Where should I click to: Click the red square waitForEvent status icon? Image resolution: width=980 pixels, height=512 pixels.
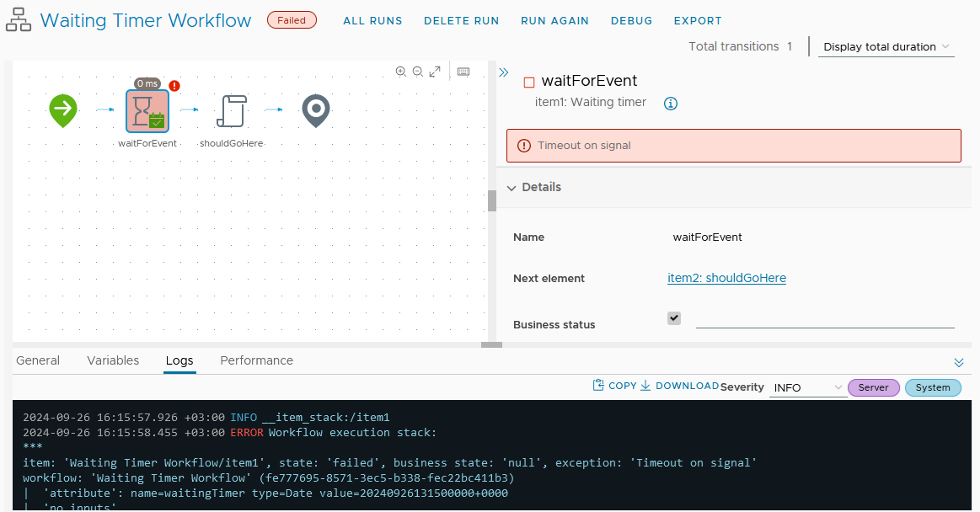tap(529, 82)
